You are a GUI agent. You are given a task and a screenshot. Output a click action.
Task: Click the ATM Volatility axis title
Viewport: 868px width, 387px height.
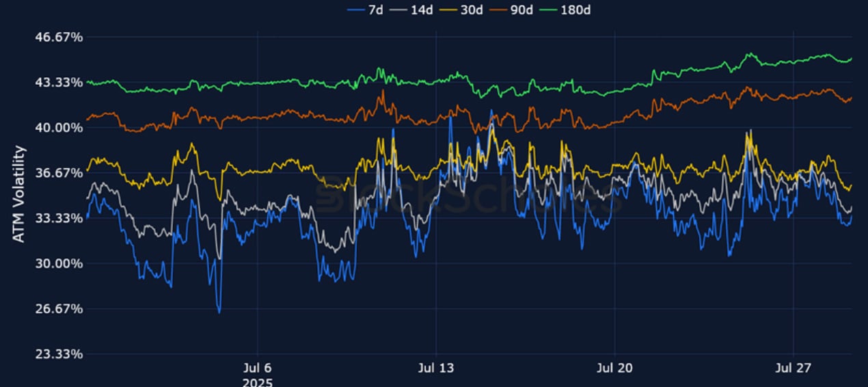tap(19, 193)
